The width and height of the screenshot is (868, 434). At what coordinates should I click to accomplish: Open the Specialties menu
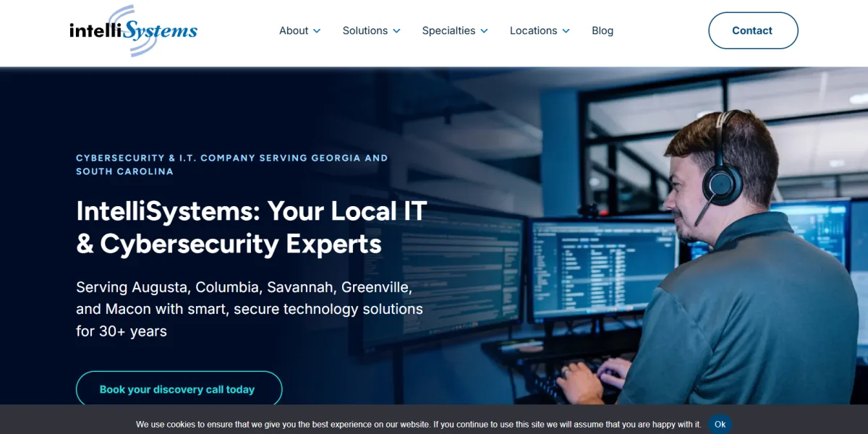tap(448, 30)
